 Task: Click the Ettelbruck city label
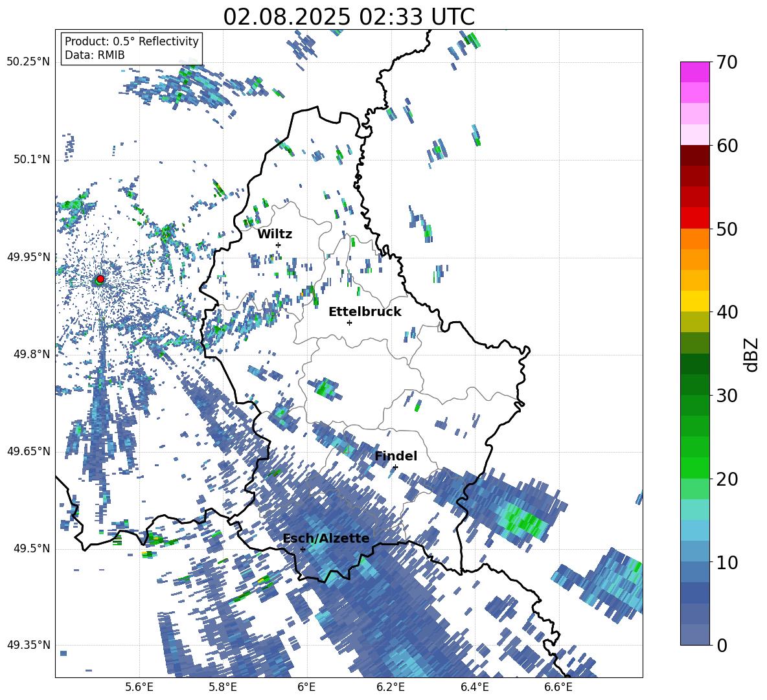tap(365, 312)
